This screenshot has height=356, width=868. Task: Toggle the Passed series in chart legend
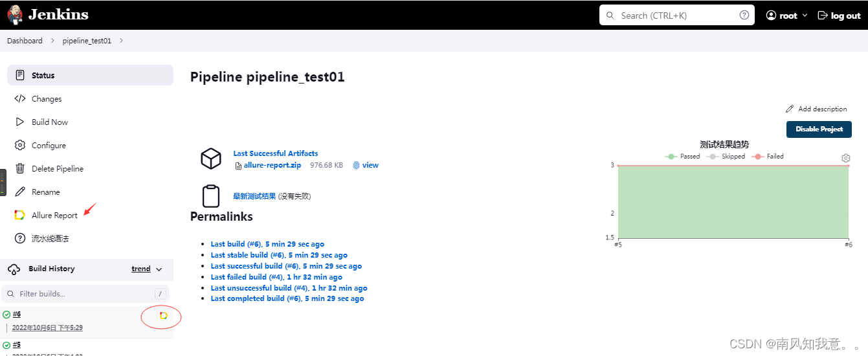(683, 156)
